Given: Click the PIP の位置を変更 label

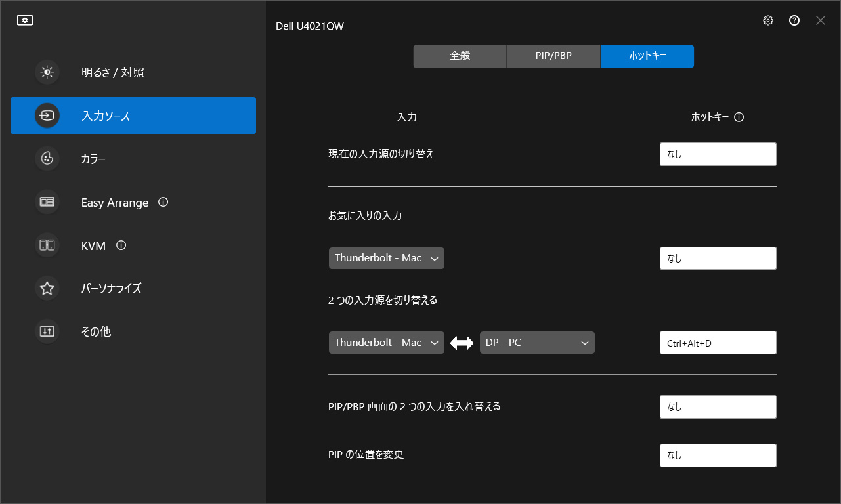Looking at the screenshot, I should tap(366, 454).
